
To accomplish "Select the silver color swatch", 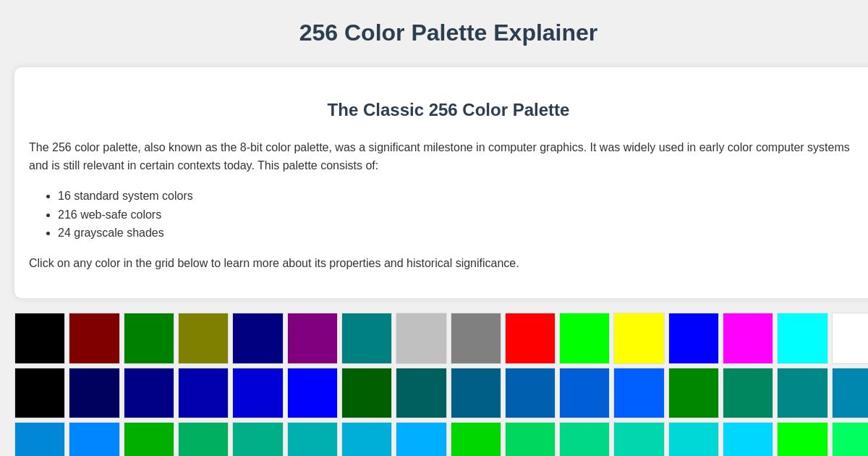I will pos(421,338).
